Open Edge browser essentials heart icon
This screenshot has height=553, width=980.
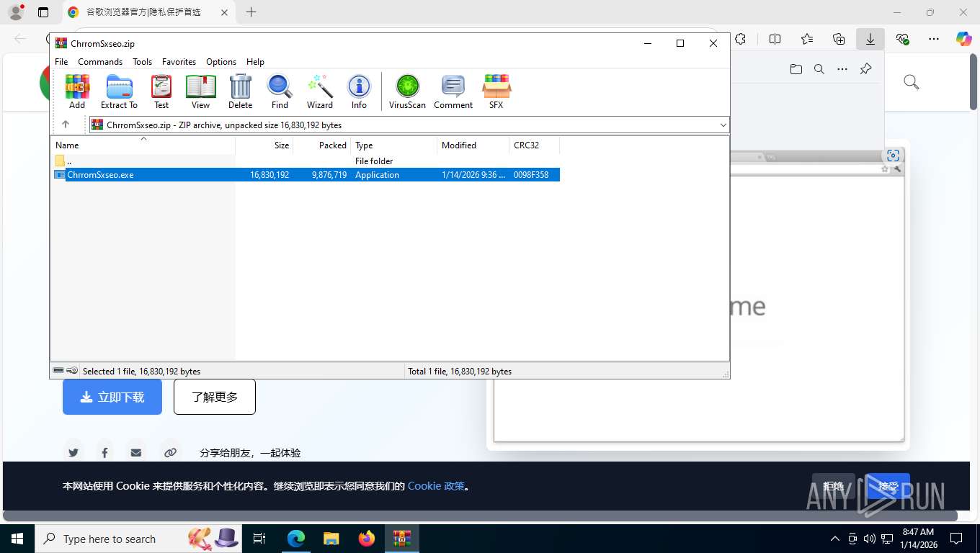click(902, 39)
